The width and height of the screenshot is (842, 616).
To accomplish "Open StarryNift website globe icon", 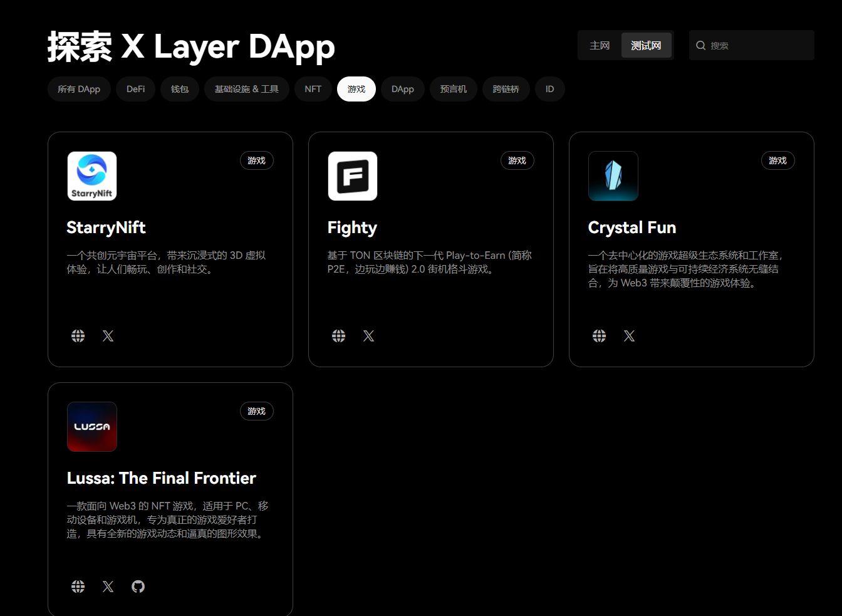I will point(78,336).
